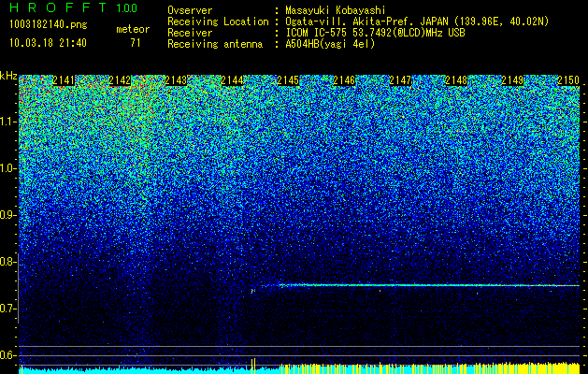Click the 0.6 kHz axis label
This screenshot has height=374, width=588.
coord(7,355)
